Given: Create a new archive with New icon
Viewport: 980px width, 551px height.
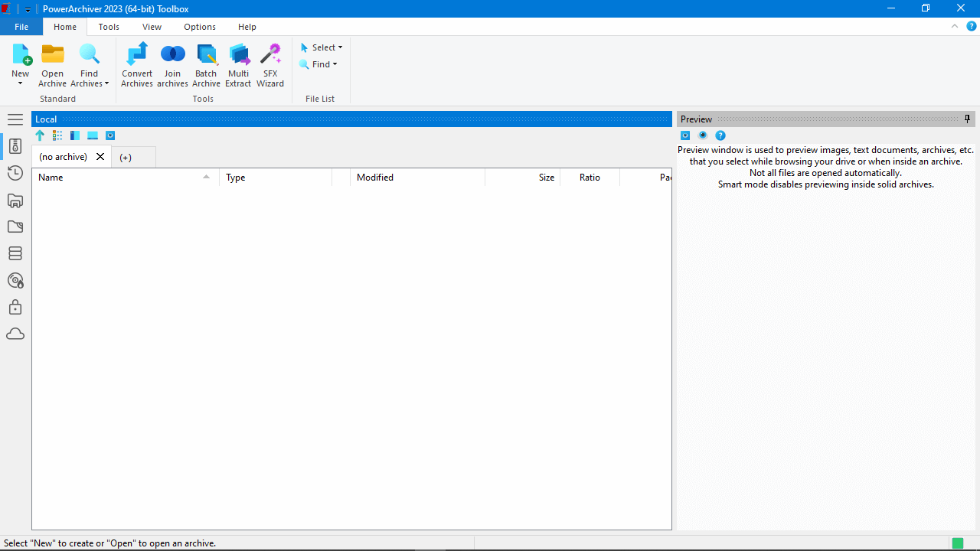Looking at the screenshot, I should [21, 55].
